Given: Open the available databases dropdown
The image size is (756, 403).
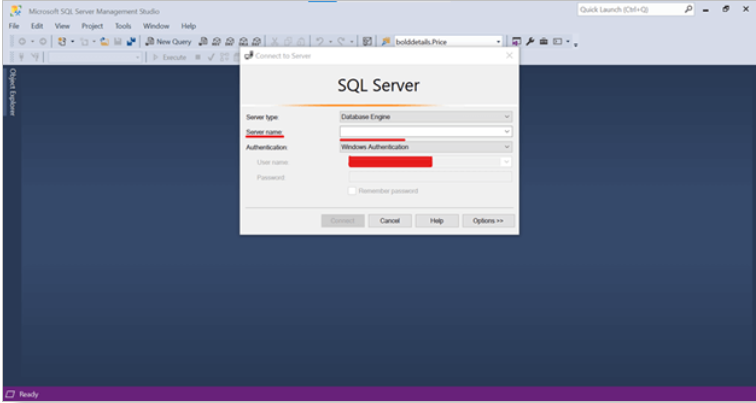Looking at the screenshot, I should click(x=95, y=57).
